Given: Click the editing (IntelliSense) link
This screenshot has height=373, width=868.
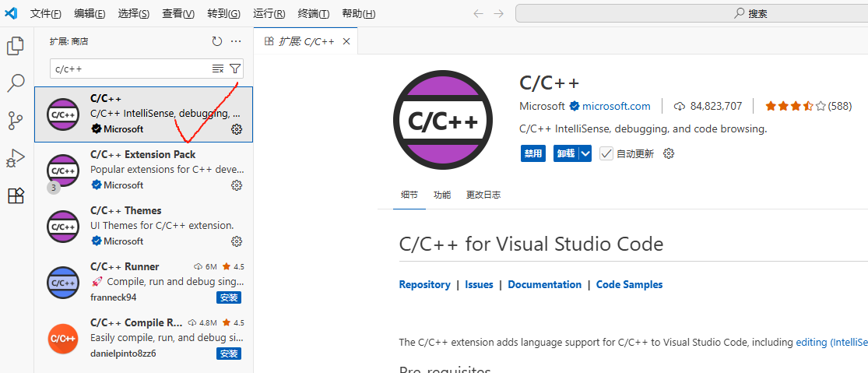Looking at the screenshot, I should click(x=831, y=342).
